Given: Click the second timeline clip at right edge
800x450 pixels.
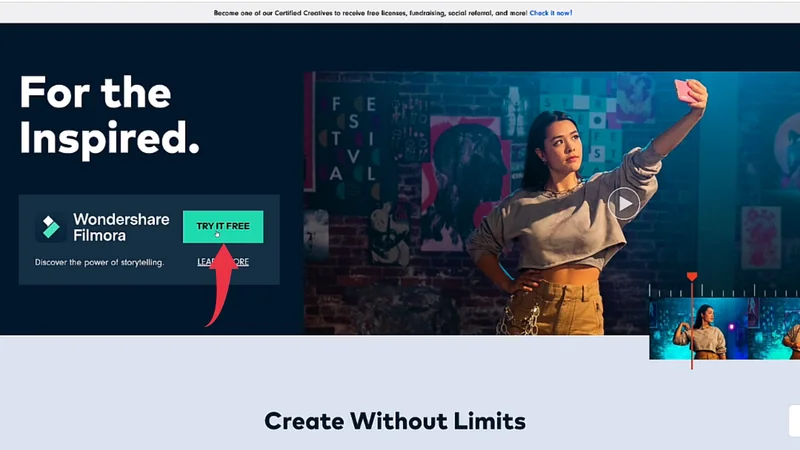Looking at the screenshot, I should click(774, 330).
